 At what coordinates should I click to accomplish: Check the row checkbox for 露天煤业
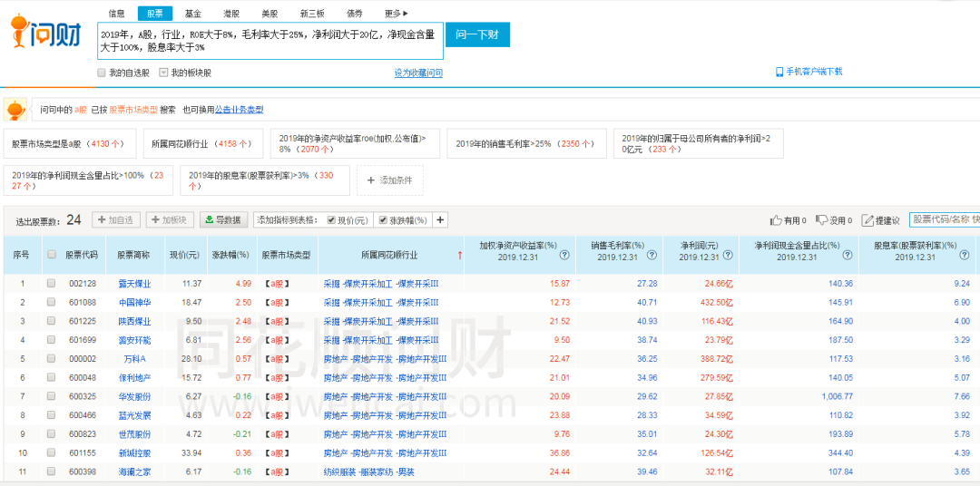click(51, 284)
